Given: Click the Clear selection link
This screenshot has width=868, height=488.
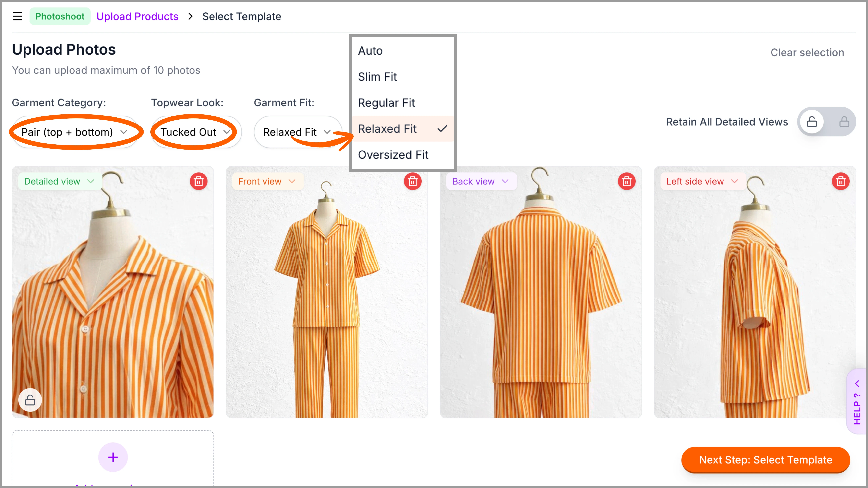Looking at the screenshot, I should [x=807, y=53].
